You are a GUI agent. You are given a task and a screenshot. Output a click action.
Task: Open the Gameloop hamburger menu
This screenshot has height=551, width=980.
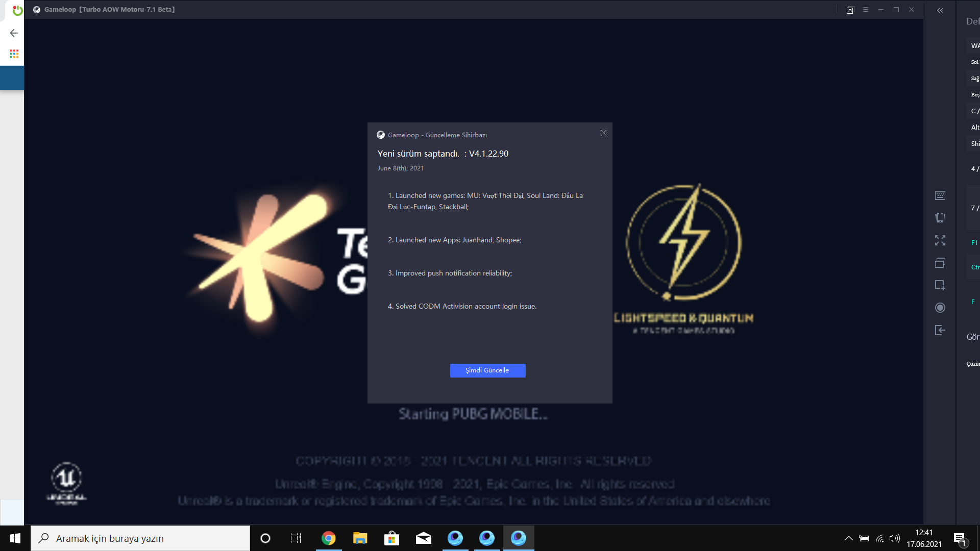[866, 10]
